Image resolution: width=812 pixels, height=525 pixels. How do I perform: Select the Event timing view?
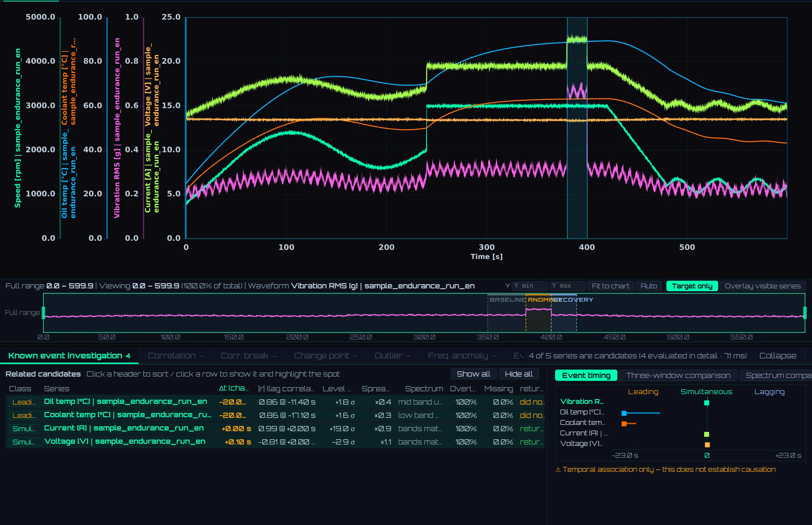coord(586,376)
